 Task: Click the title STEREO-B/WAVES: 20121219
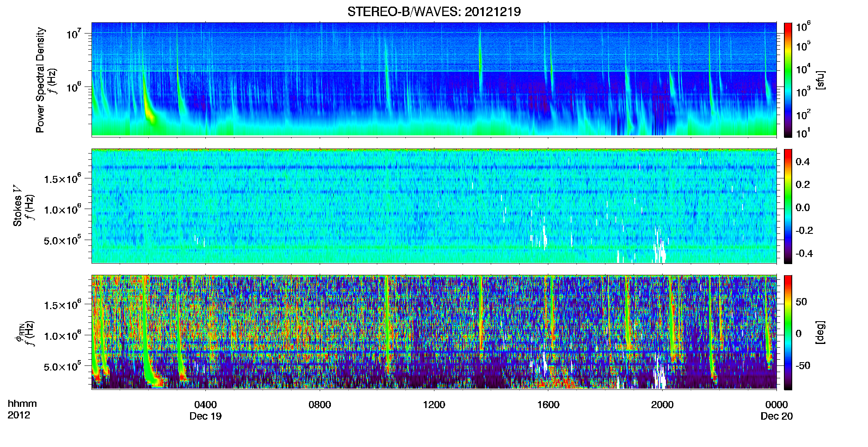pyautogui.click(x=434, y=12)
